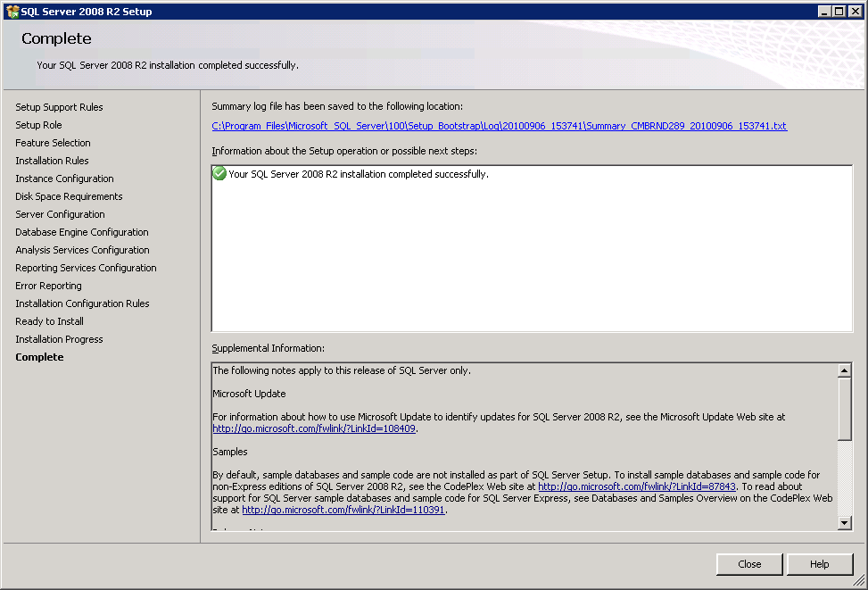Image resolution: width=868 pixels, height=590 pixels.
Task: Open Microsoft Update link LinkId=108409
Action: (314, 428)
